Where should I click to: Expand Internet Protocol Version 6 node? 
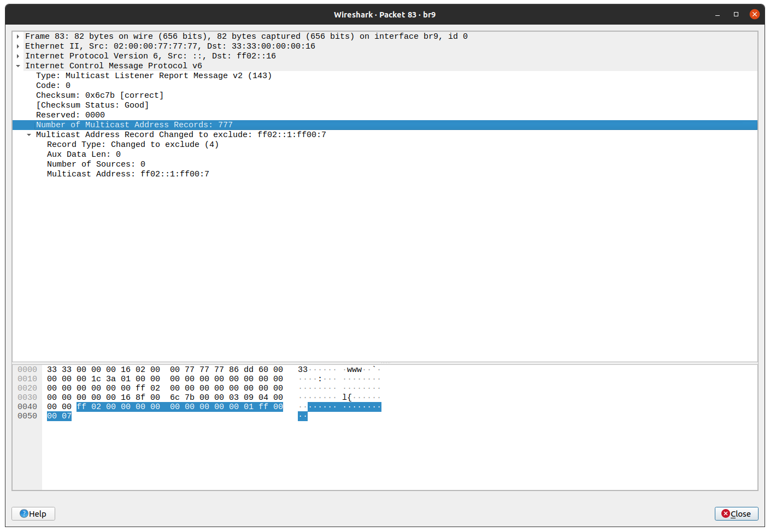click(18, 56)
